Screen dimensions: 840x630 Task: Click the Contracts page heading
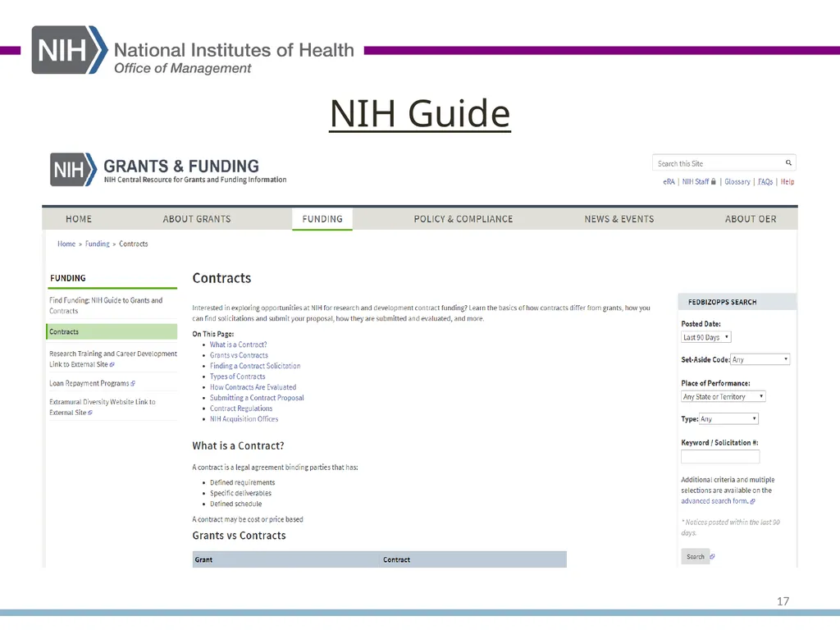(221, 278)
